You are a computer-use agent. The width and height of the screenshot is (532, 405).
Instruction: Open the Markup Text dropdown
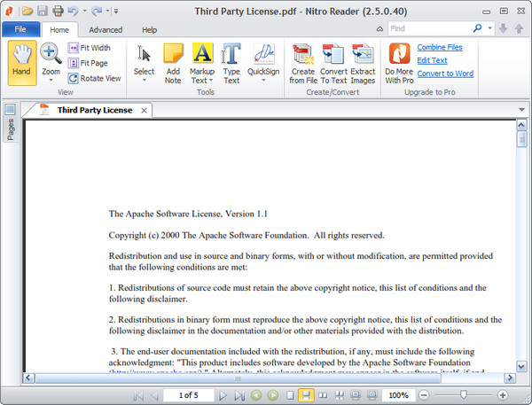[x=202, y=81]
